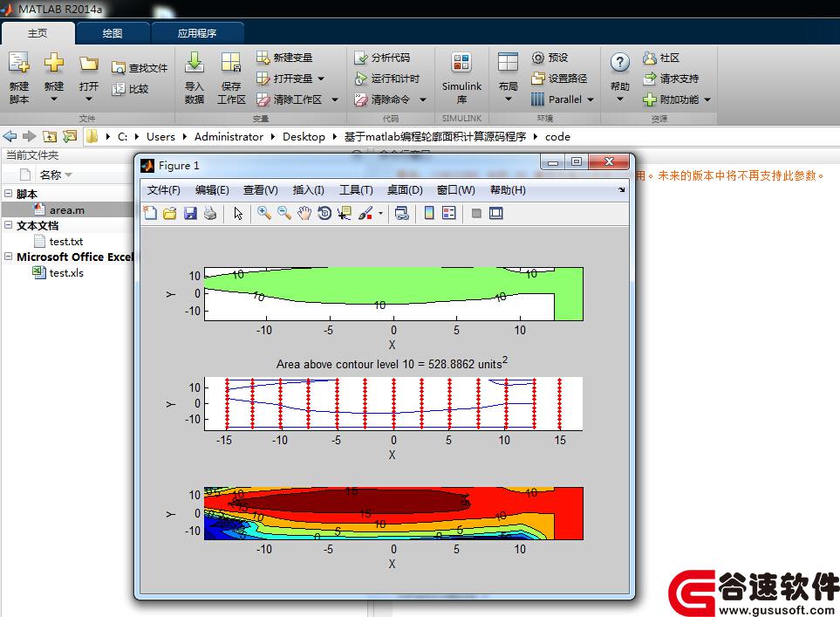Select Zoom In tool in Figure 1
The image size is (840, 617).
pos(263,213)
